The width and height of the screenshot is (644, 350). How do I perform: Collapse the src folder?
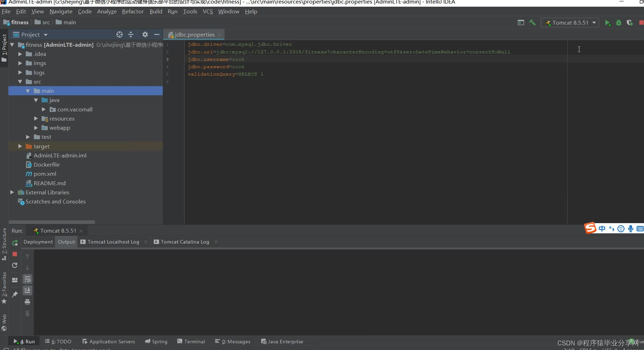point(20,82)
